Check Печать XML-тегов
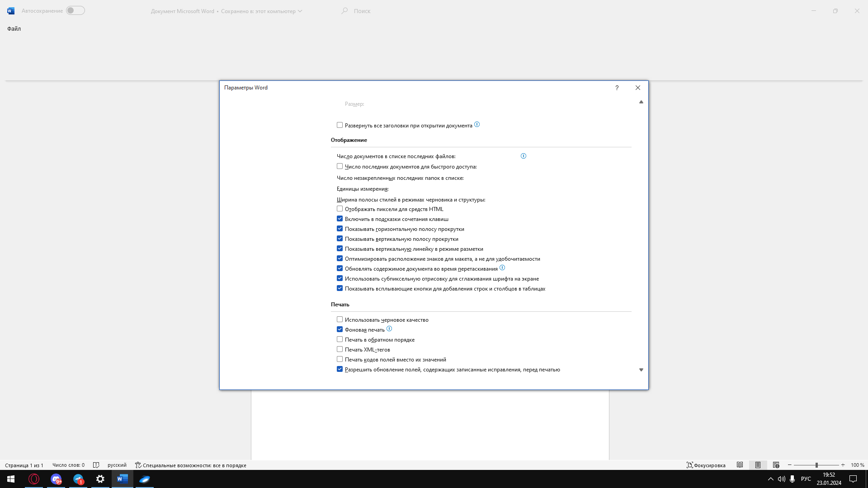 tap(340, 349)
